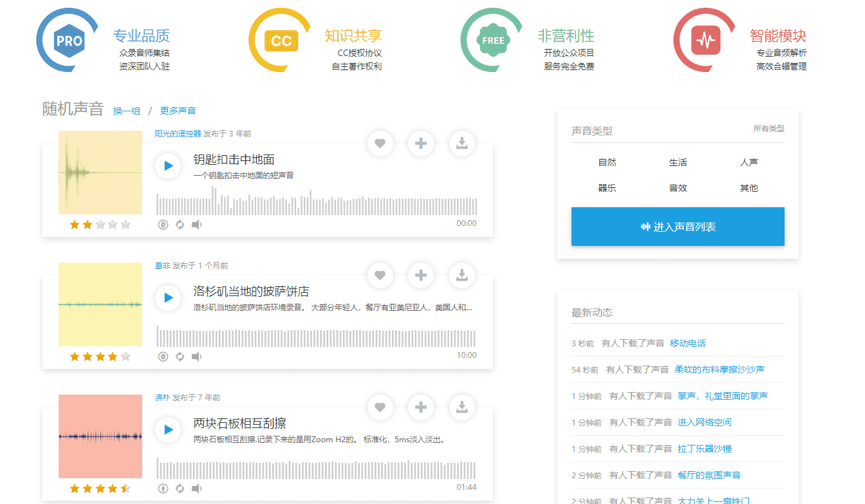This screenshot has width=865, height=504.
Task: Open the 更多声音 link
Action: coord(178,111)
